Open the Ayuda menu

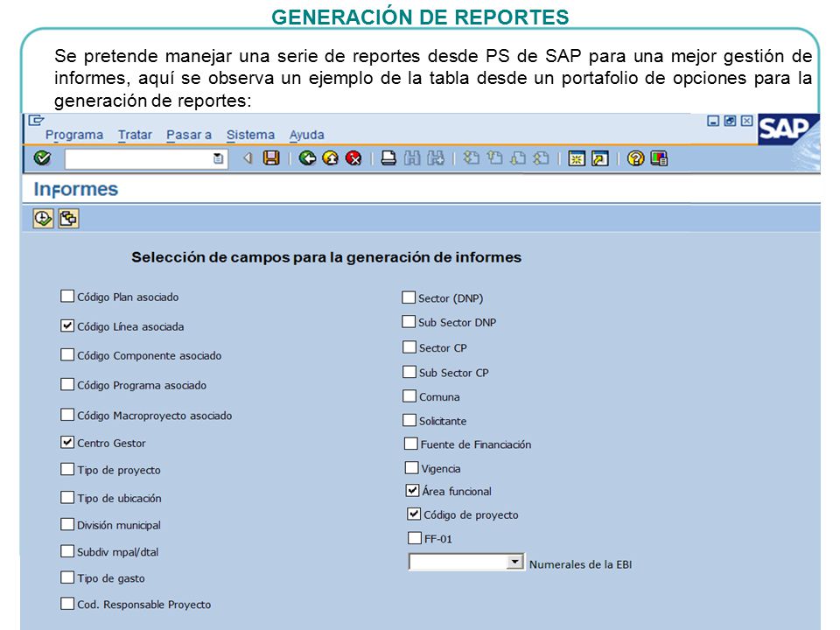tap(306, 135)
